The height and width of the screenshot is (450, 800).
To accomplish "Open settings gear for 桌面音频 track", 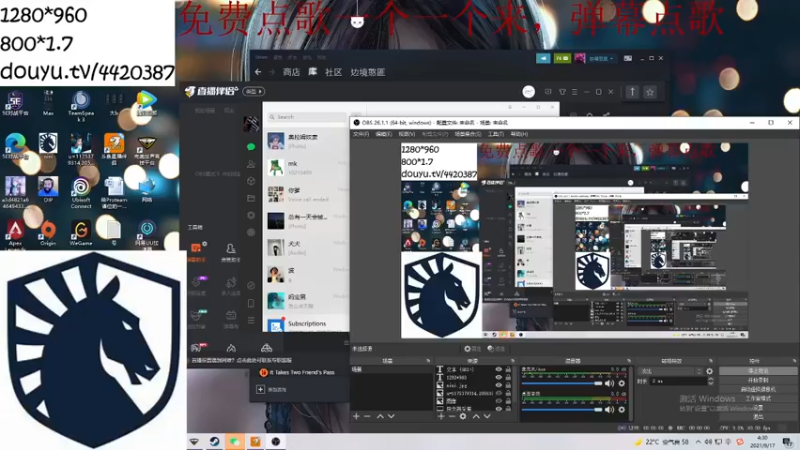I will (x=621, y=409).
